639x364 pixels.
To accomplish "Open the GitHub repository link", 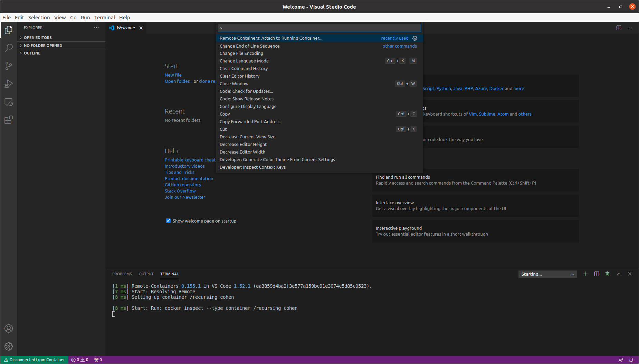I will (x=183, y=185).
